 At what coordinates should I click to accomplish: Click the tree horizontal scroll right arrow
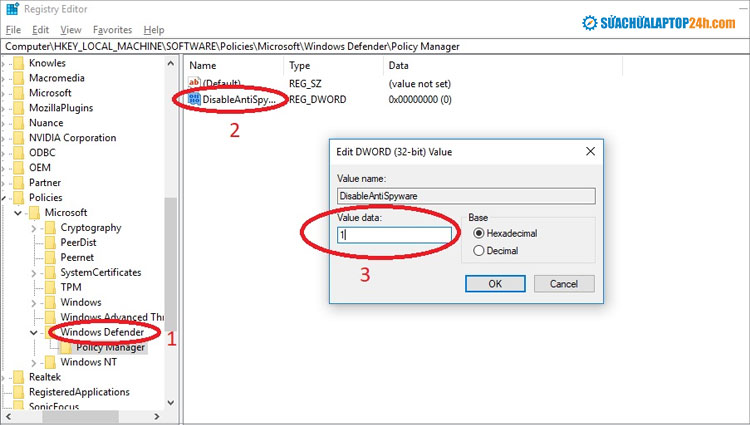pos(157,416)
